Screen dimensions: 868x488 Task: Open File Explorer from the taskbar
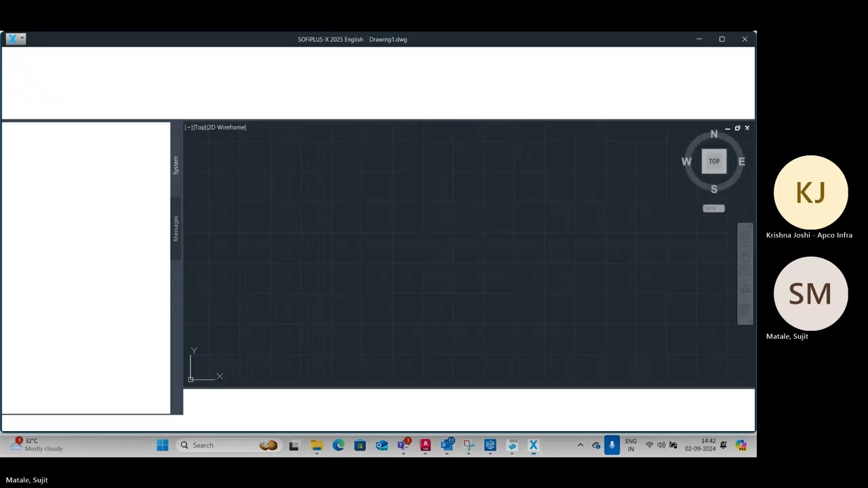coord(317,445)
